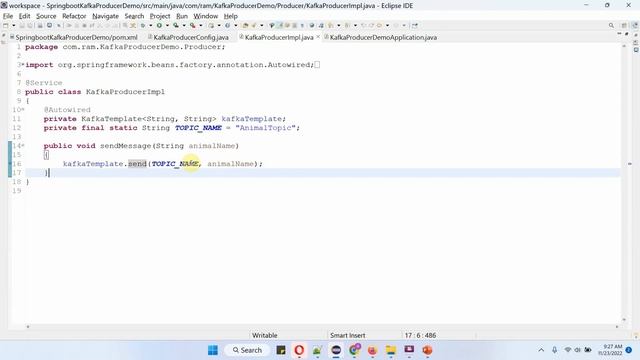Image resolution: width=640 pixels, height=360 pixels.
Task: Click the taskbar Search box
Action: [247, 350]
